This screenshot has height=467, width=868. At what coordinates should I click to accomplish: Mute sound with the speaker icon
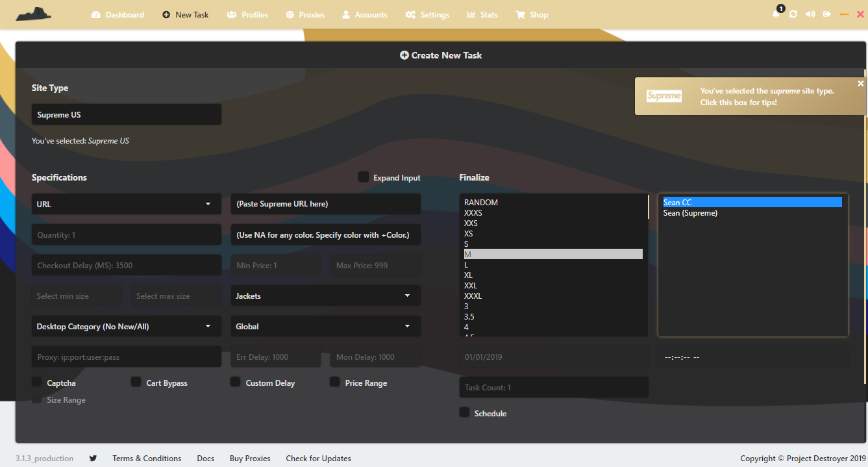pos(810,14)
